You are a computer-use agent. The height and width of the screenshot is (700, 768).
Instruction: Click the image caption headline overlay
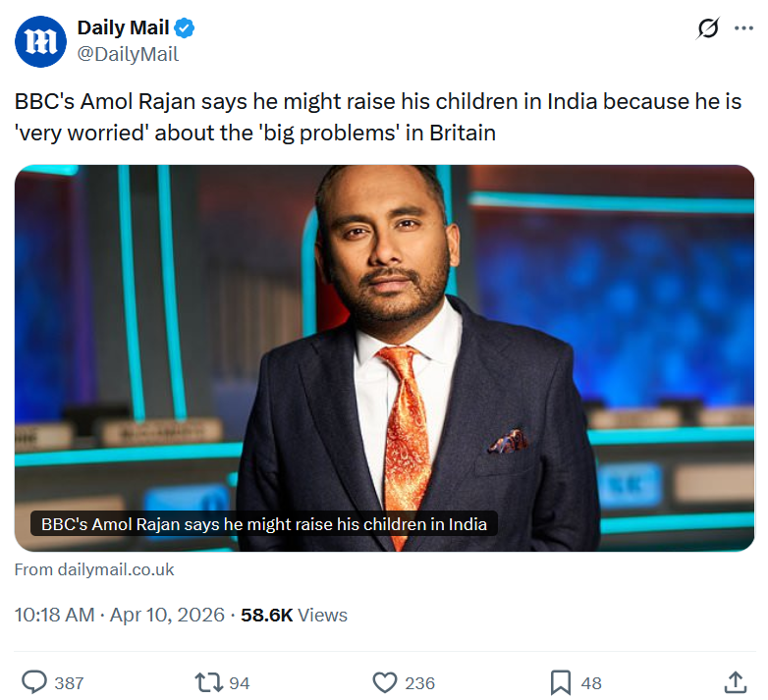[264, 523]
